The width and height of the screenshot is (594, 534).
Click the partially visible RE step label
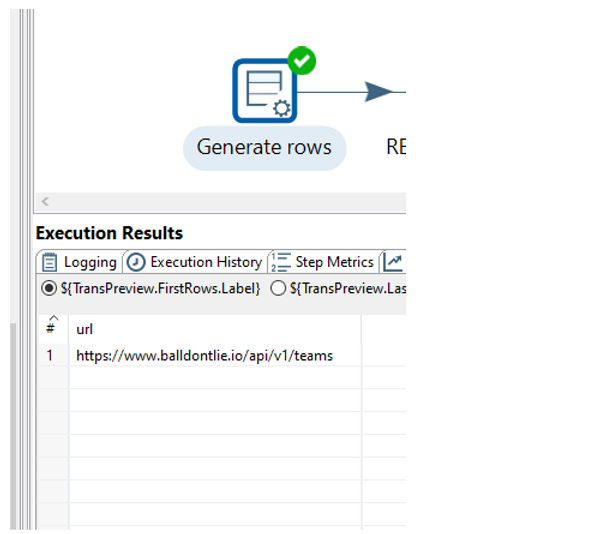[x=396, y=147]
